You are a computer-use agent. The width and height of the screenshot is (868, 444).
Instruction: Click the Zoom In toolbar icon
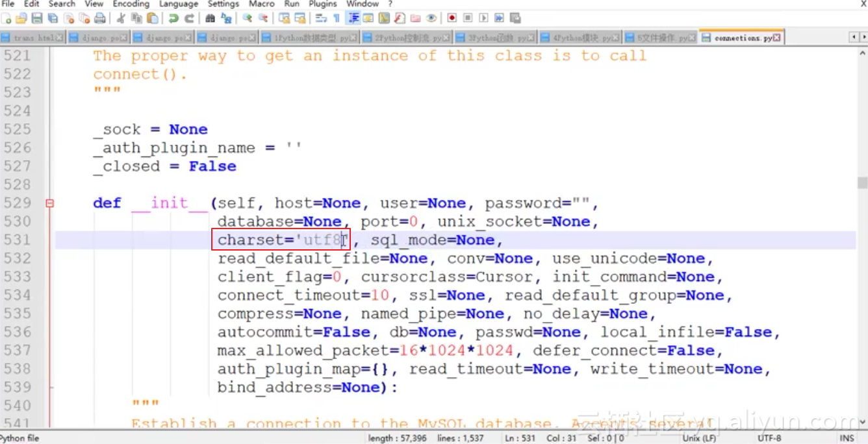pos(248,18)
